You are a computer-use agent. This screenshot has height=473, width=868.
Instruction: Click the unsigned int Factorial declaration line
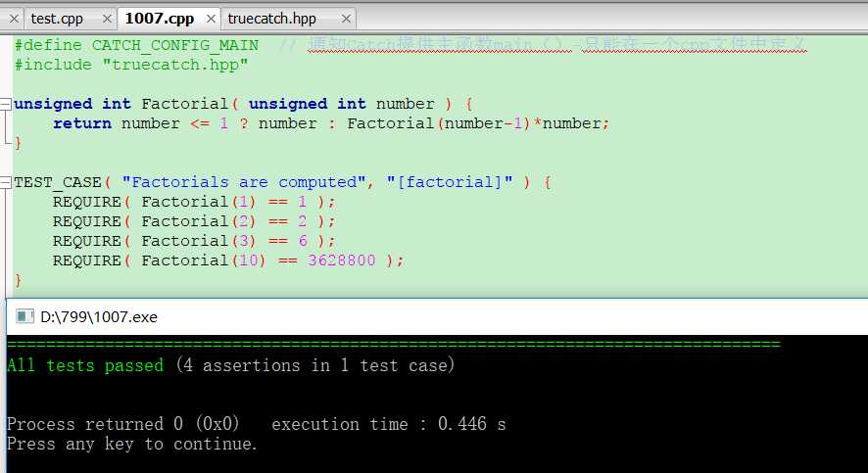pyautogui.click(x=244, y=104)
